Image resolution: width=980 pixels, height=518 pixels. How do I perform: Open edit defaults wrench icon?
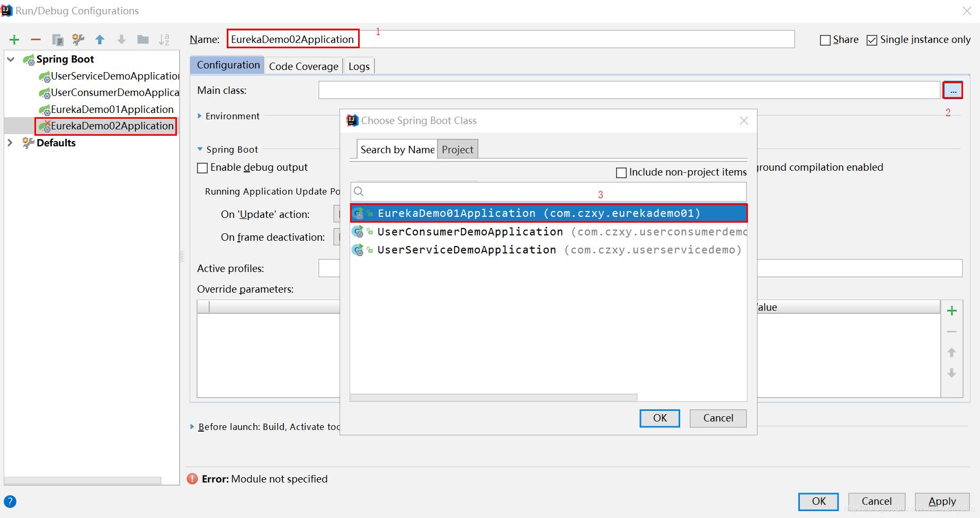78,40
